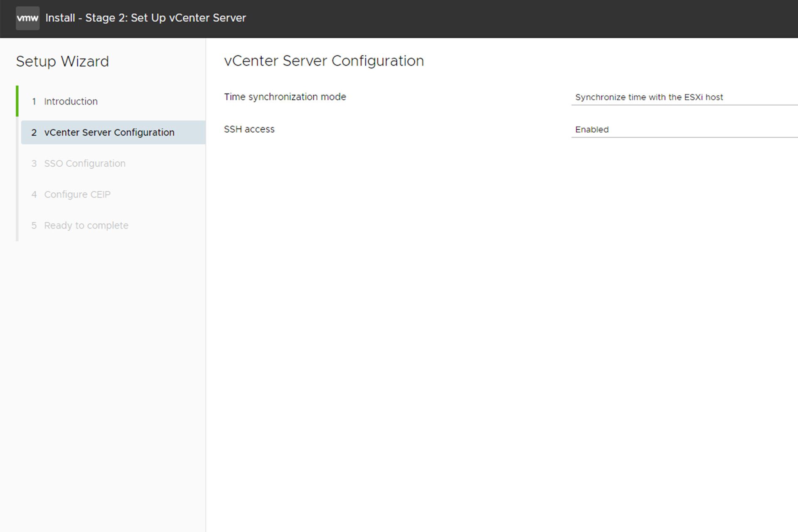Open SSH access Enabled dropdown

click(685, 130)
